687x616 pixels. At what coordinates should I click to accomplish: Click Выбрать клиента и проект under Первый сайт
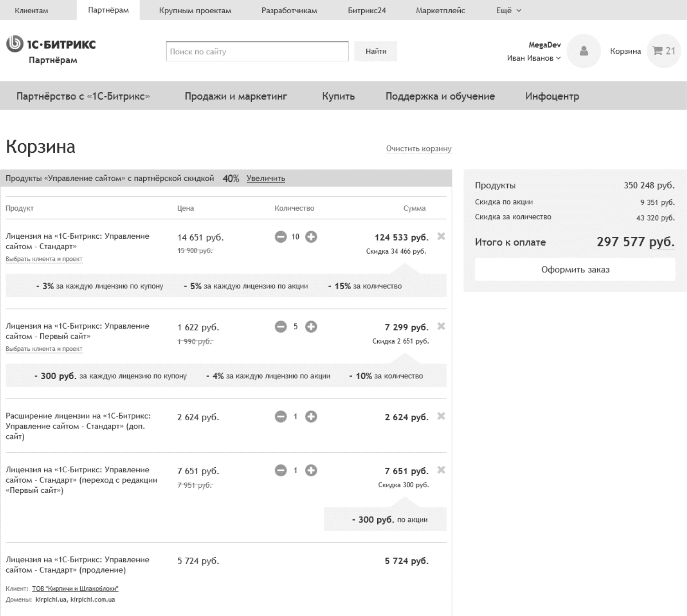(44, 349)
